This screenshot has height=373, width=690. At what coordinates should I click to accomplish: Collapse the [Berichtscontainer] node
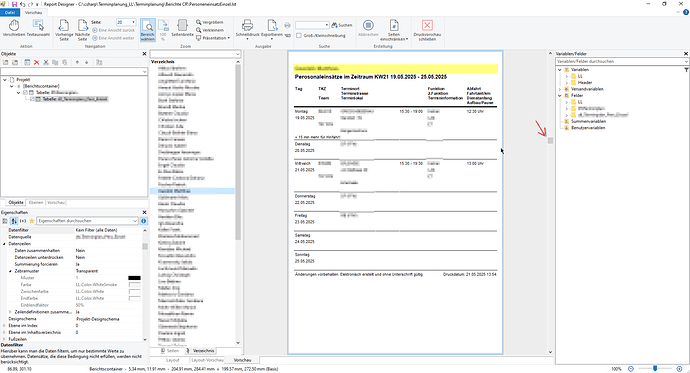[11, 86]
